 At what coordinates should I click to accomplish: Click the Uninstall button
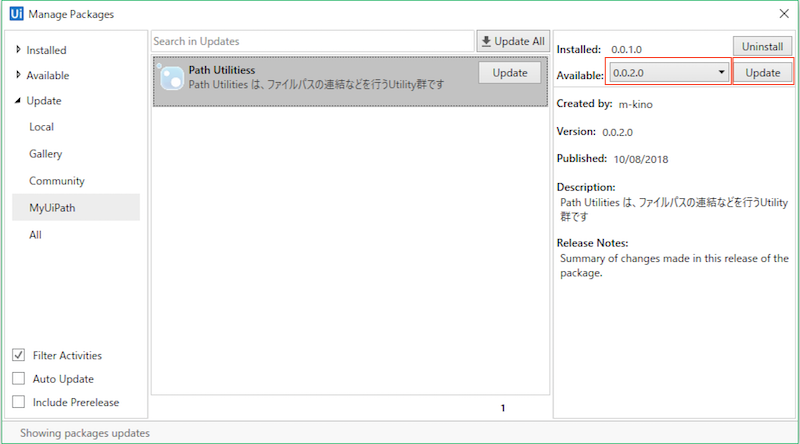[x=762, y=46]
